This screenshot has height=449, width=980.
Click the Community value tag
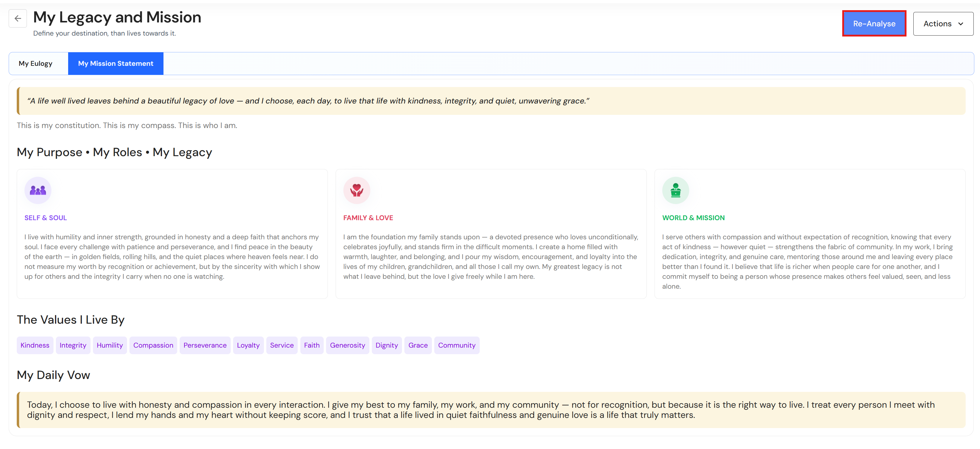click(x=456, y=345)
